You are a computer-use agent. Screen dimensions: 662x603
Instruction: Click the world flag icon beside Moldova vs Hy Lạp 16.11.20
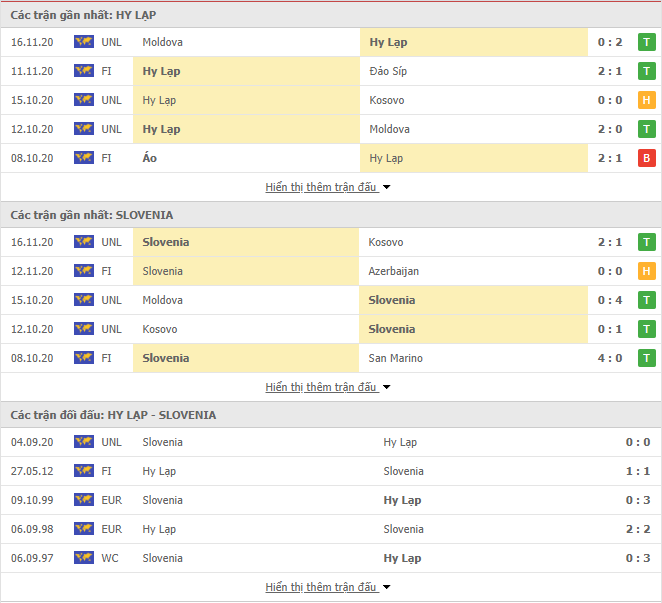[84, 42]
